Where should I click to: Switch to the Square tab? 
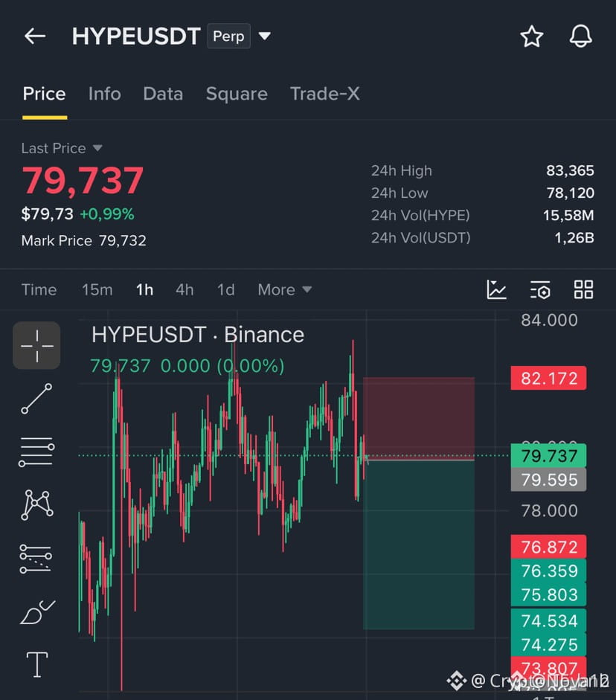[x=237, y=94]
